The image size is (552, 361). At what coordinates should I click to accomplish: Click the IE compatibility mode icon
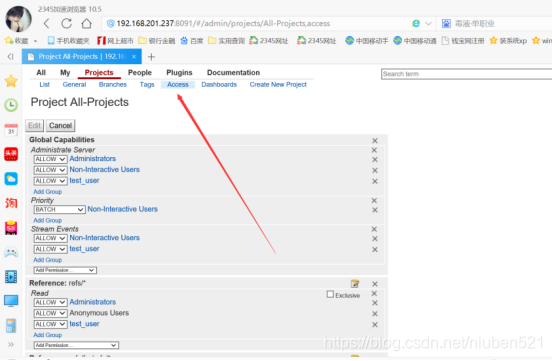click(x=416, y=24)
